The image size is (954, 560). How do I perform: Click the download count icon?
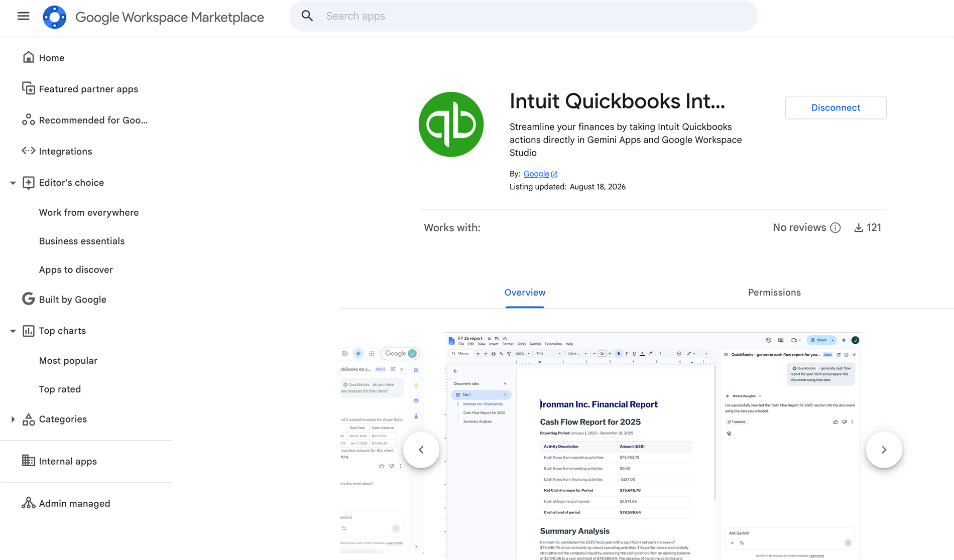(x=859, y=228)
